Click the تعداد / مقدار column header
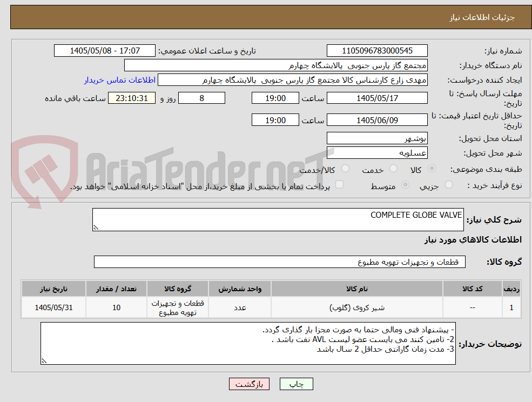532x402 pixels. click(116, 289)
